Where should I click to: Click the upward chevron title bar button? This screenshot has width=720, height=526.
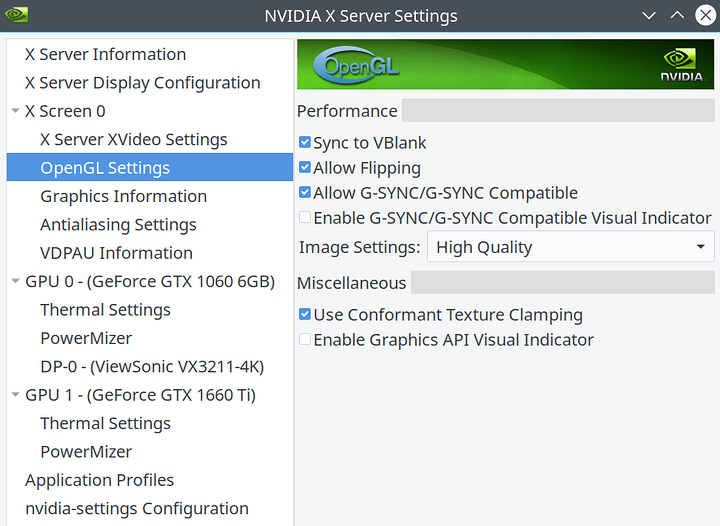pos(677,16)
